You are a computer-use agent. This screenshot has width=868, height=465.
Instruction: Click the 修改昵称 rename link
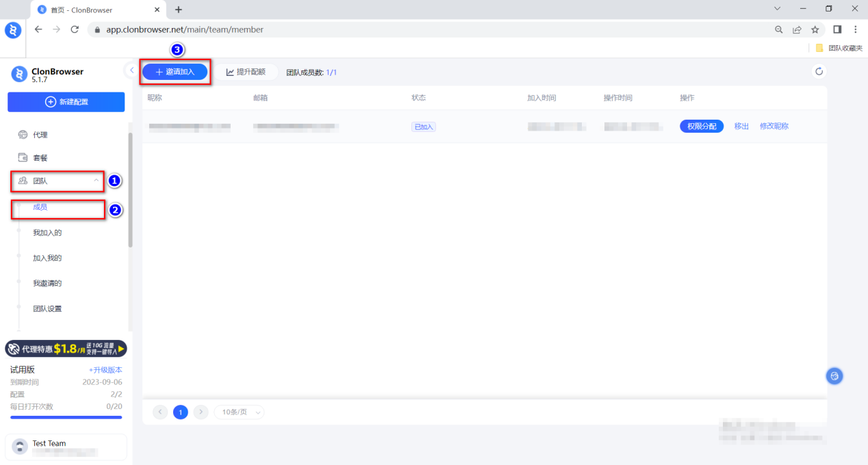(774, 127)
